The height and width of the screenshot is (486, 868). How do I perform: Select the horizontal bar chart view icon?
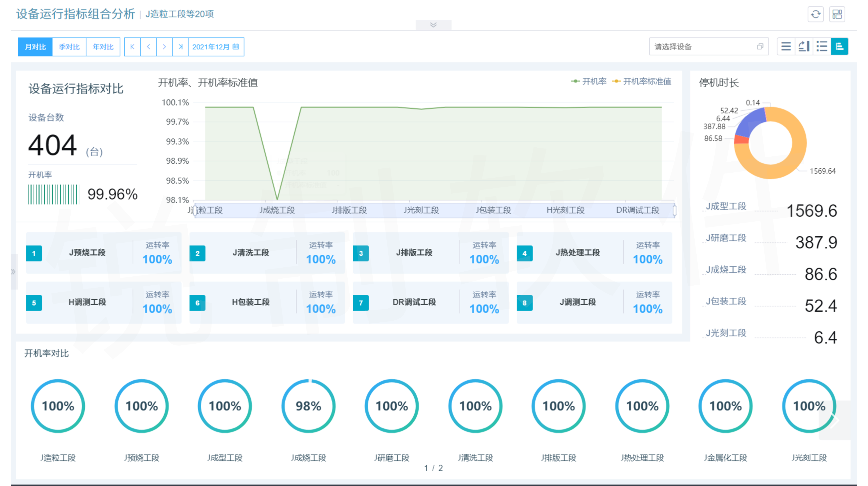pyautogui.click(x=839, y=46)
